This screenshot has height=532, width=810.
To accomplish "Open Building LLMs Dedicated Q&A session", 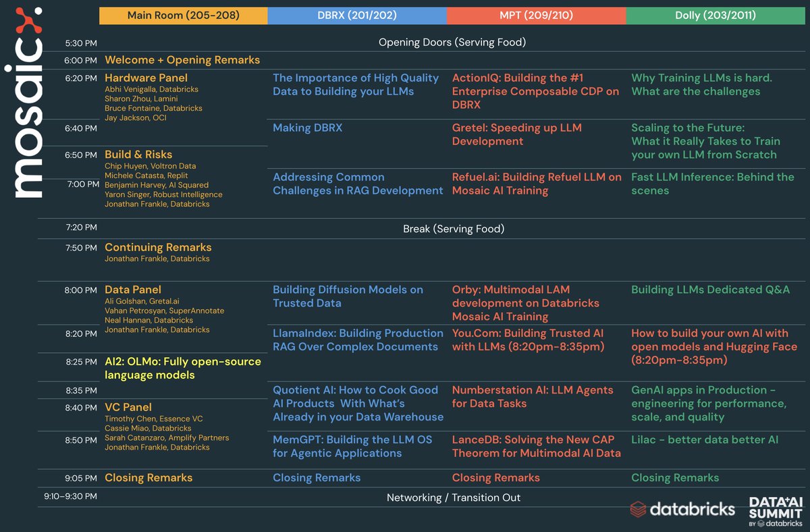I will tap(710, 290).
